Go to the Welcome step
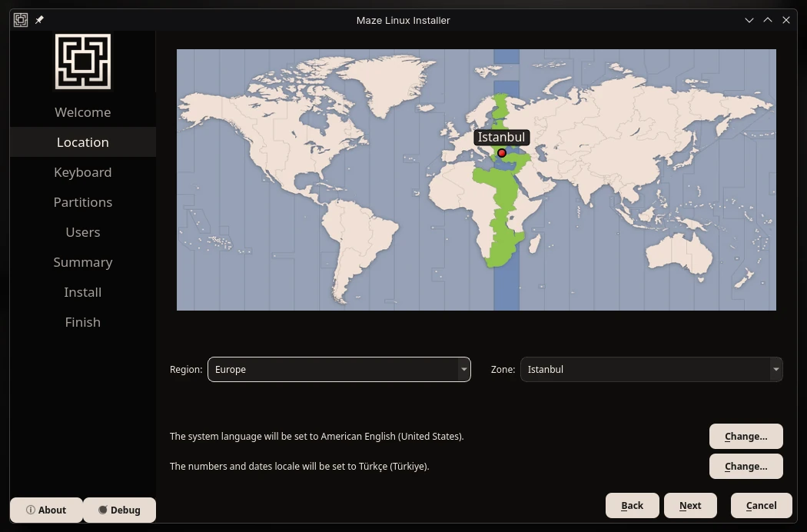Viewport: 807px width, 532px height. [x=83, y=112]
